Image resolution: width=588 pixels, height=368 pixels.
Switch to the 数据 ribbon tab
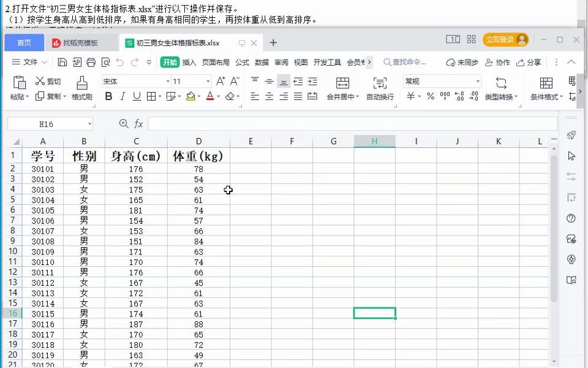click(261, 61)
